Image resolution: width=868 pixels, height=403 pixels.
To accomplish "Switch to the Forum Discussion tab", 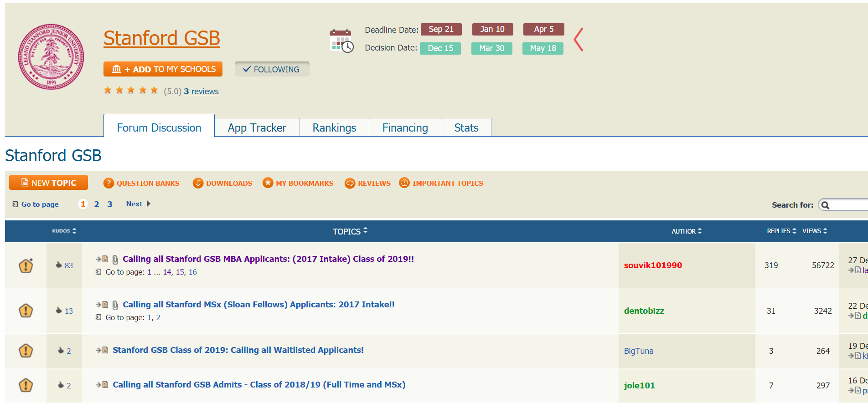I will (x=159, y=128).
